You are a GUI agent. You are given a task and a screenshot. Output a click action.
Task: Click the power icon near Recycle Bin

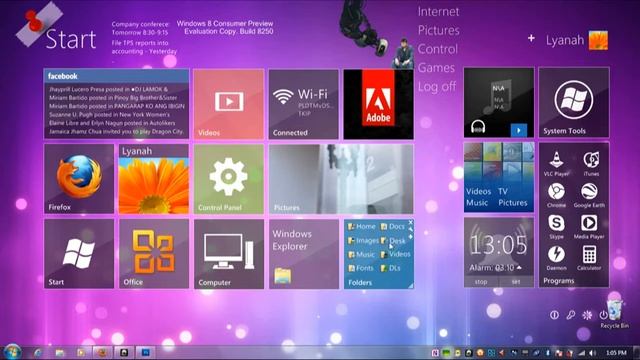(603, 315)
